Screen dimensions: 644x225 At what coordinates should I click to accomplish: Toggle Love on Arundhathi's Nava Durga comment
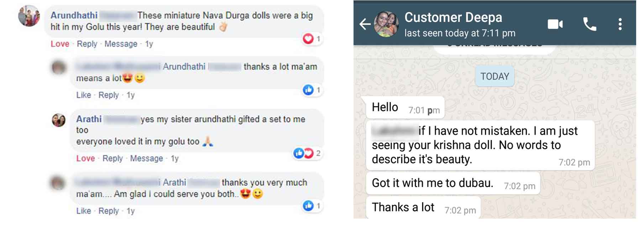pos(60,44)
